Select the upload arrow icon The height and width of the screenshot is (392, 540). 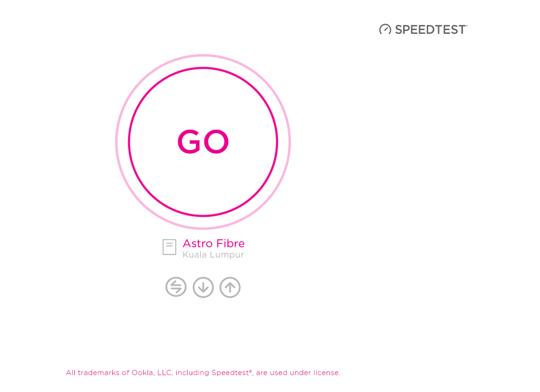point(230,287)
